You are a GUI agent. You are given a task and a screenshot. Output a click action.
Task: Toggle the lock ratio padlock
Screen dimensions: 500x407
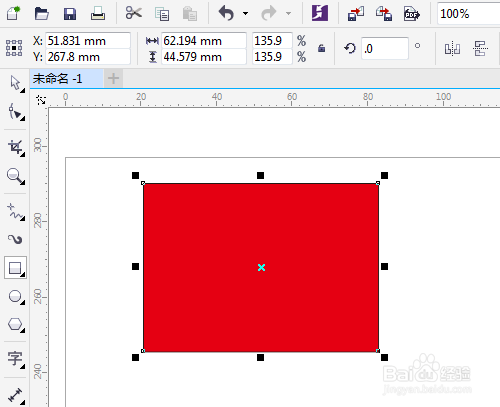pyautogui.click(x=321, y=48)
